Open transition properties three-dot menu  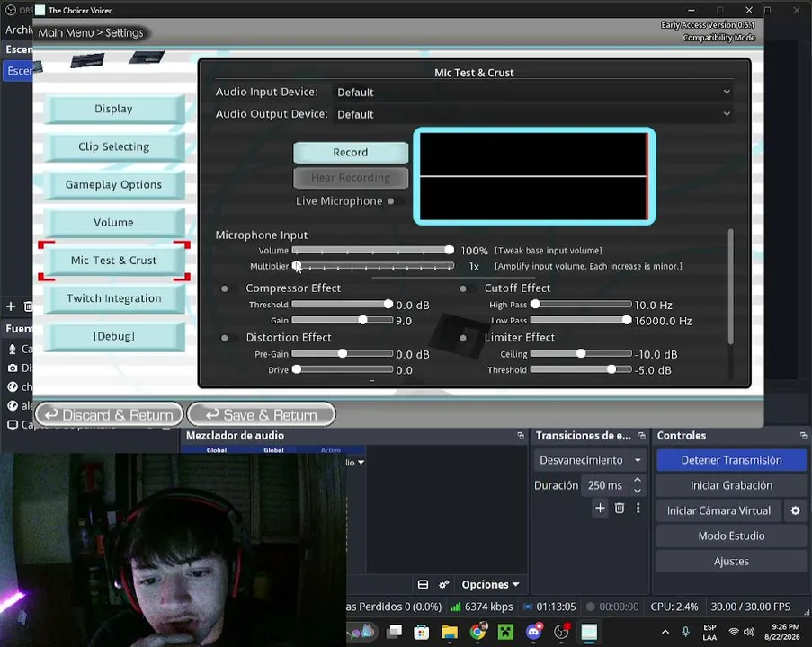[638, 509]
